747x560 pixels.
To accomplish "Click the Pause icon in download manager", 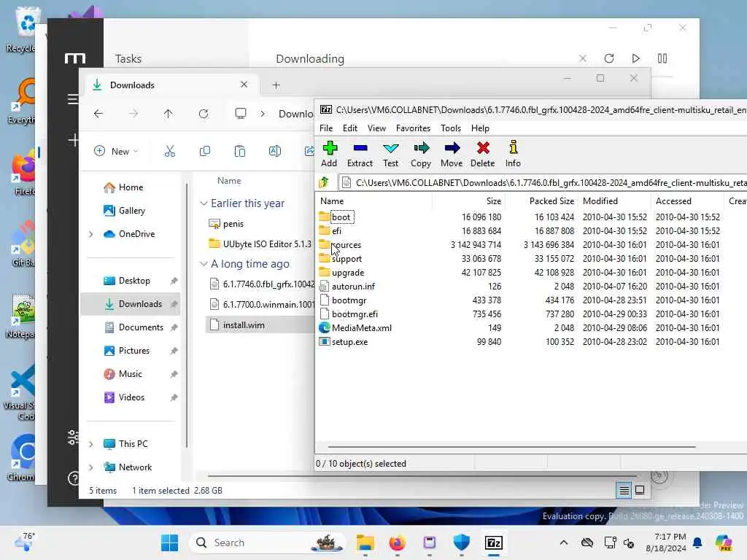I will click(662, 58).
